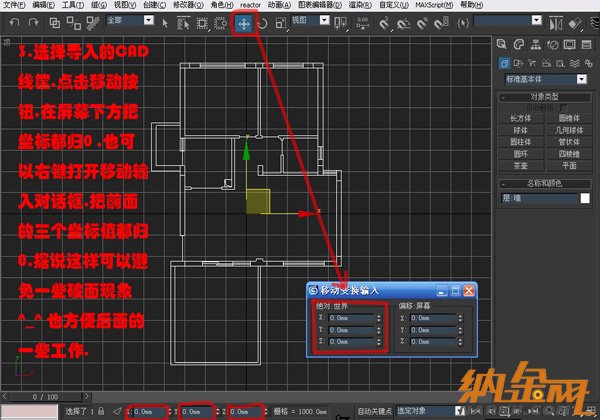Open the 修改器(O) menu
600x420 pixels.
pos(188,5)
